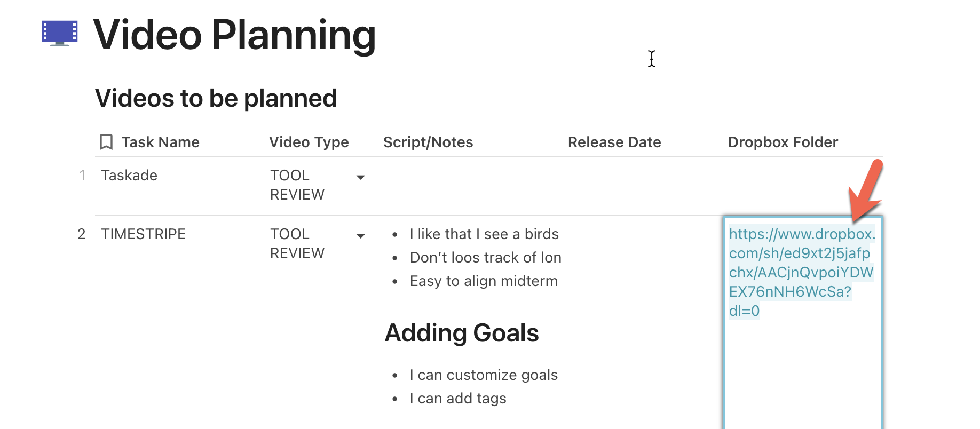The height and width of the screenshot is (429, 980).
Task: Open the Dropbox folder link
Action: click(x=800, y=272)
